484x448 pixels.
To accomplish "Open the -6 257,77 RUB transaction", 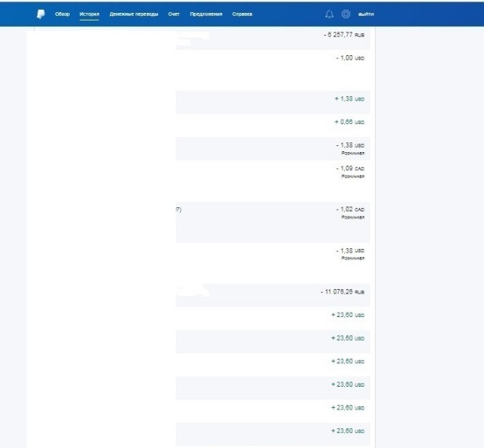I will click(x=346, y=35).
